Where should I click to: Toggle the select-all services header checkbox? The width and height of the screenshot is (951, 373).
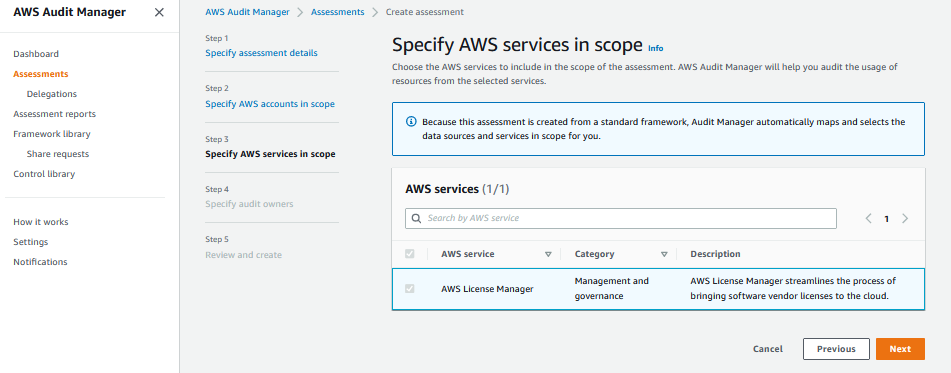click(x=410, y=254)
